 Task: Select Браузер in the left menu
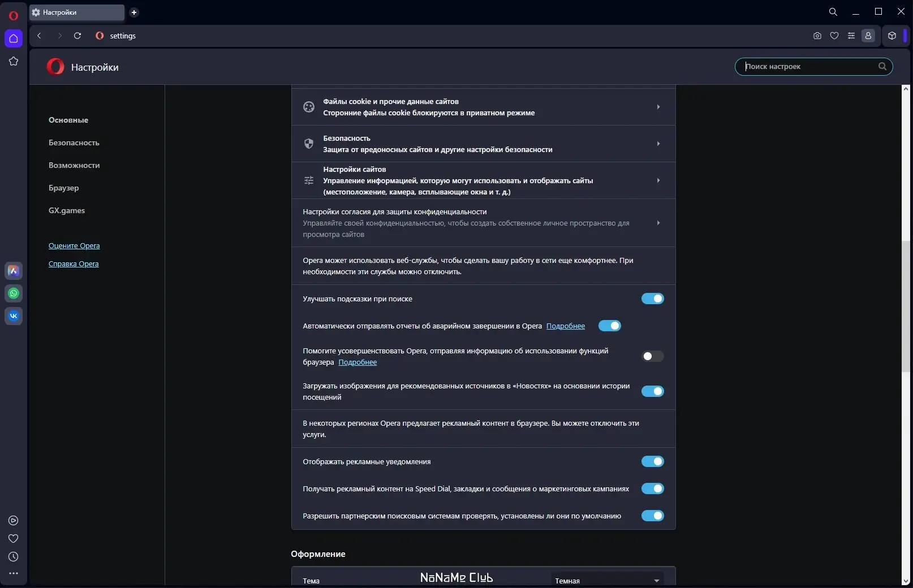pyautogui.click(x=64, y=188)
